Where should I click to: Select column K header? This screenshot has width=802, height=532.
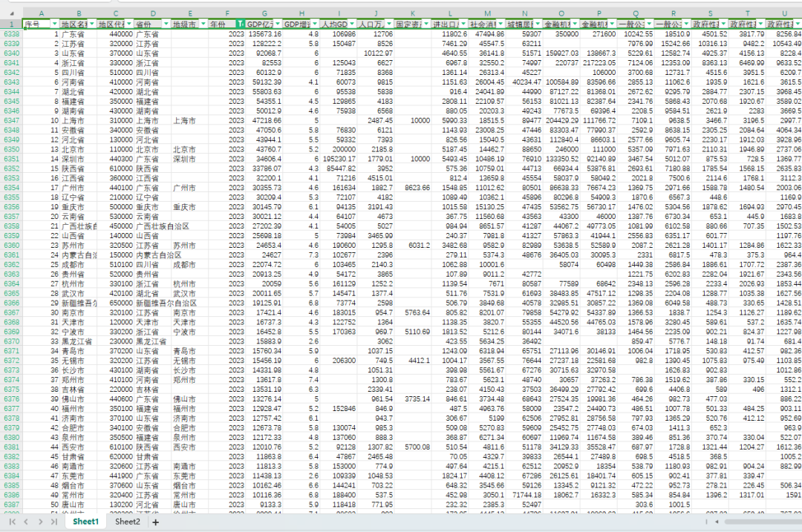(x=413, y=14)
